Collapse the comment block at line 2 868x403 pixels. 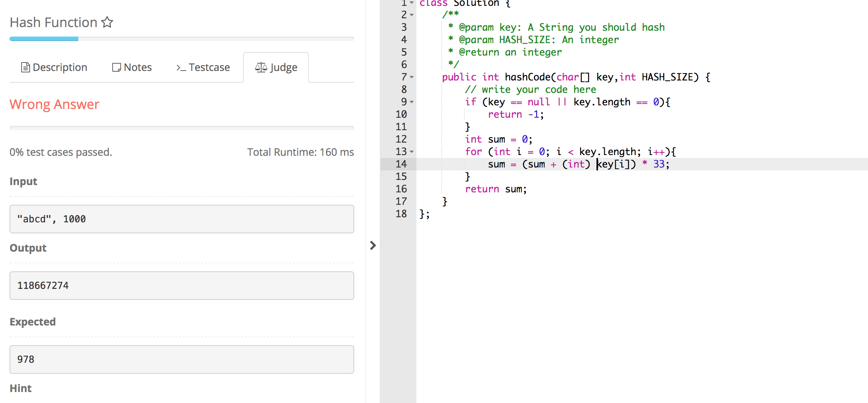tap(411, 15)
